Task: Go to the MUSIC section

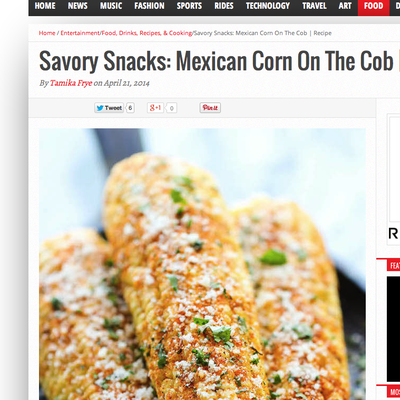Action: pyautogui.click(x=111, y=6)
